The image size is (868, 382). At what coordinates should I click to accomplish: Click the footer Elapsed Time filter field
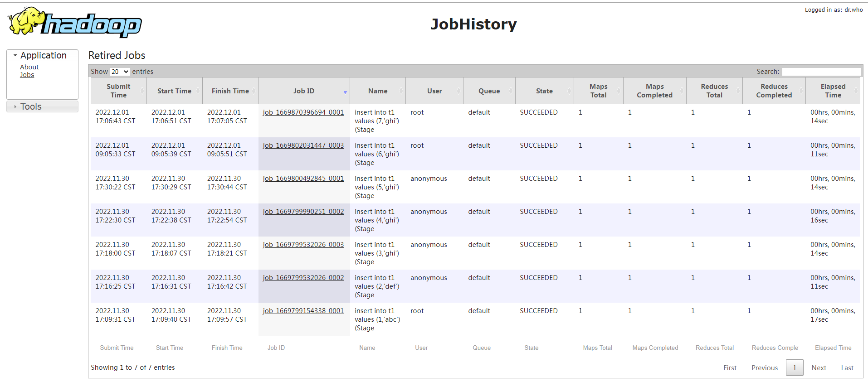[833, 348]
